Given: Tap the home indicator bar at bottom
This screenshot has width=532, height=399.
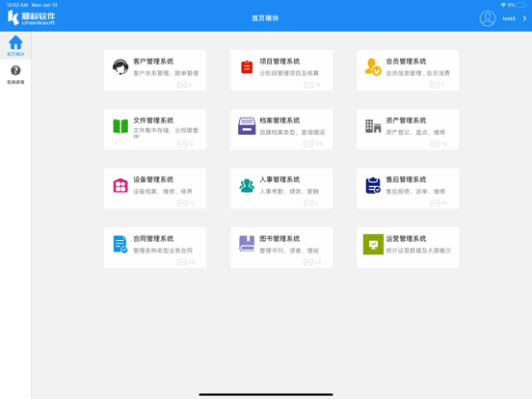Looking at the screenshot, I should click(266, 394).
